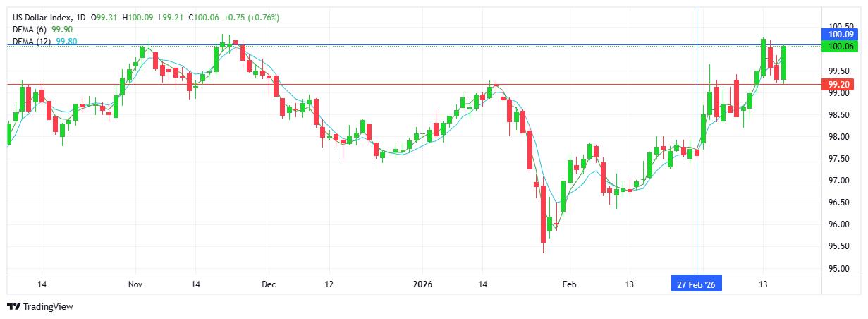Click the 97.00 level on price scale
868x319 pixels.
point(838,181)
